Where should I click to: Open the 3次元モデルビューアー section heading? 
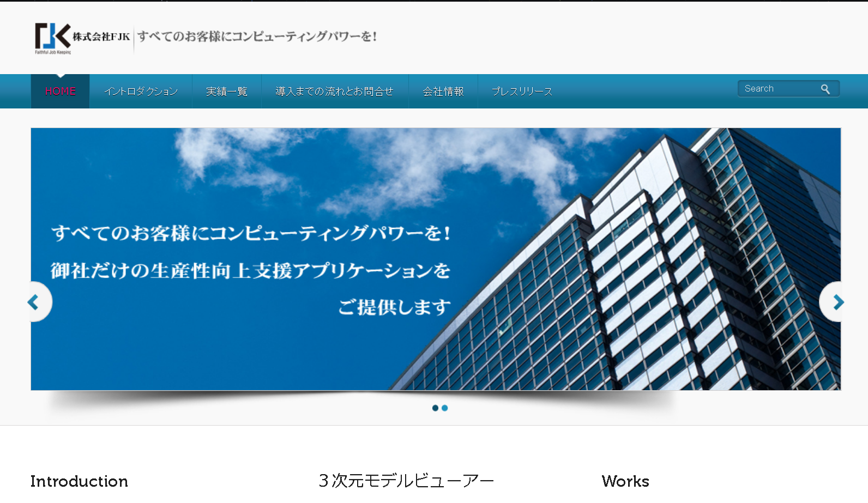[x=406, y=481]
